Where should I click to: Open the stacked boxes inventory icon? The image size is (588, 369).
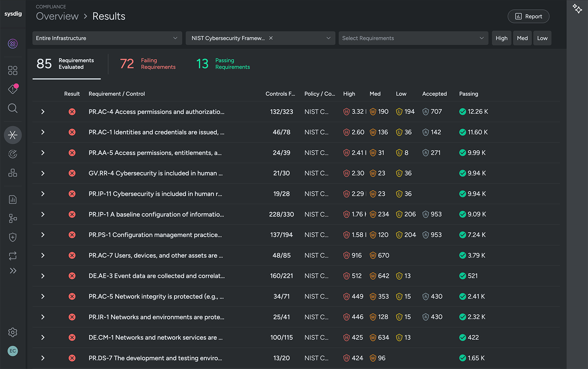click(13, 173)
